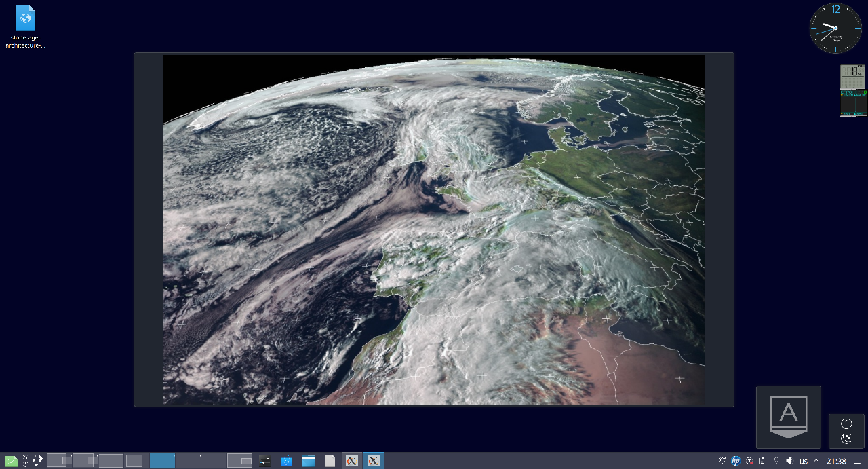Launch System Settings from the taskbar
Screen dimensions: 868x469
pyautogui.click(x=264, y=461)
